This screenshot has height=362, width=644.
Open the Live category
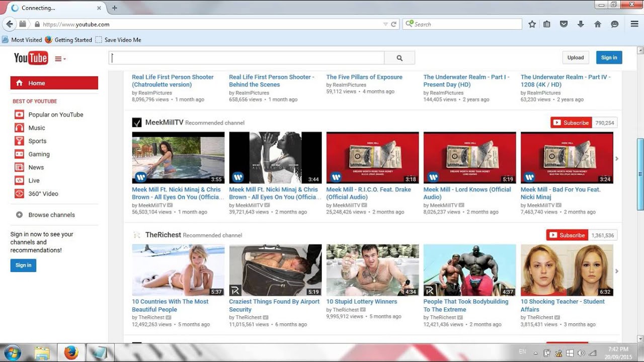(34, 180)
